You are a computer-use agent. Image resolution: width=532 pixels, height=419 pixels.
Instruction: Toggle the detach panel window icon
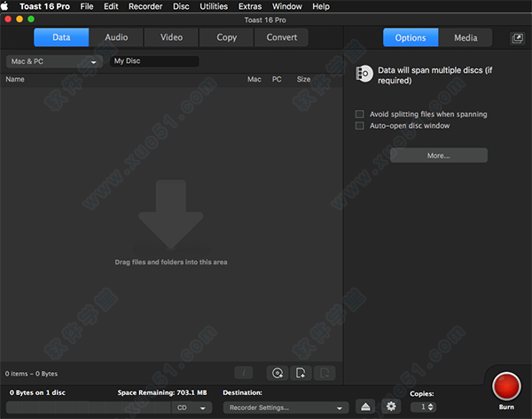coord(517,38)
